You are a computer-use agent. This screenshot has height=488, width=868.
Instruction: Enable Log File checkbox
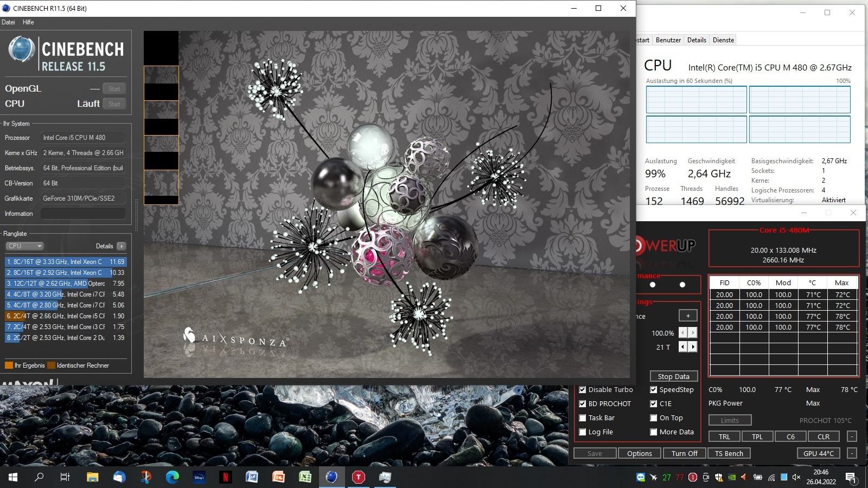(x=583, y=432)
